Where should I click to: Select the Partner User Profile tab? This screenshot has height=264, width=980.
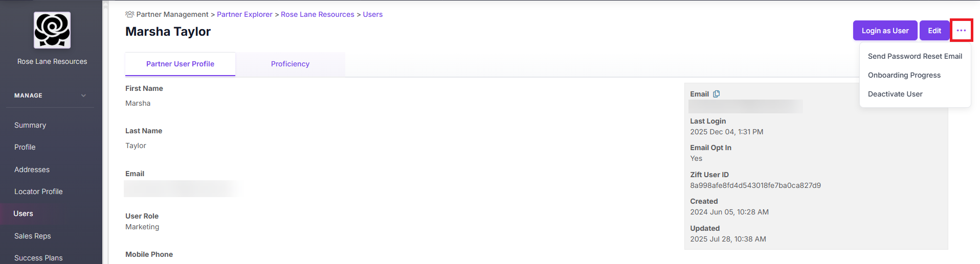pos(180,64)
